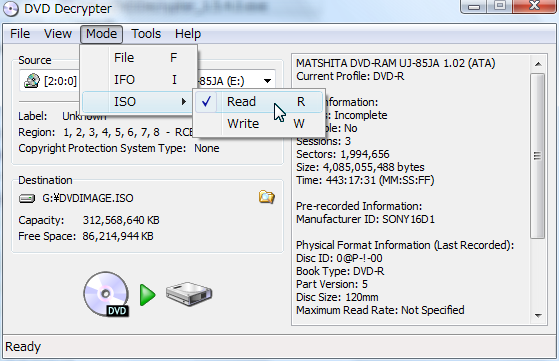Click the Sectors: 1,994,656 line

tap(343, 154)
